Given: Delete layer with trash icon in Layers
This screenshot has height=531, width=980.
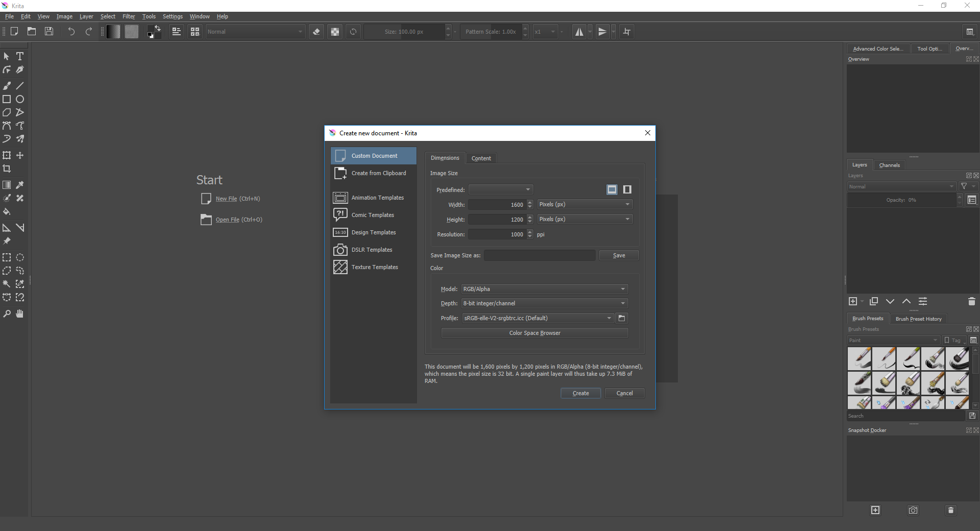Looking at the screenshot, I should (971, 302).
